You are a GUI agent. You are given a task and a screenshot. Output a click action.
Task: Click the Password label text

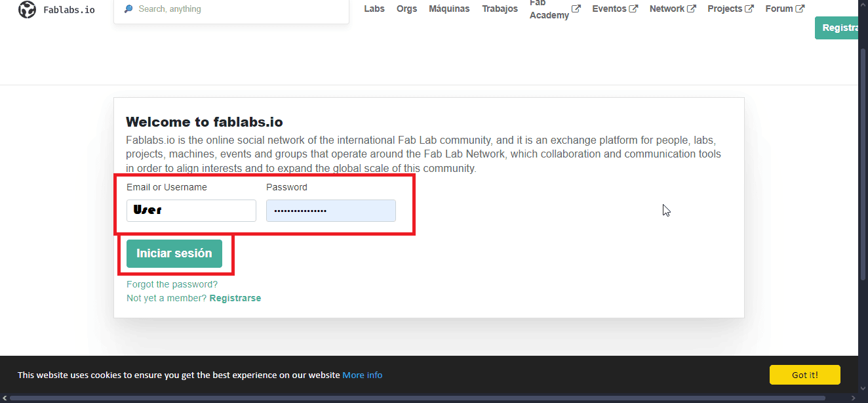286,187
